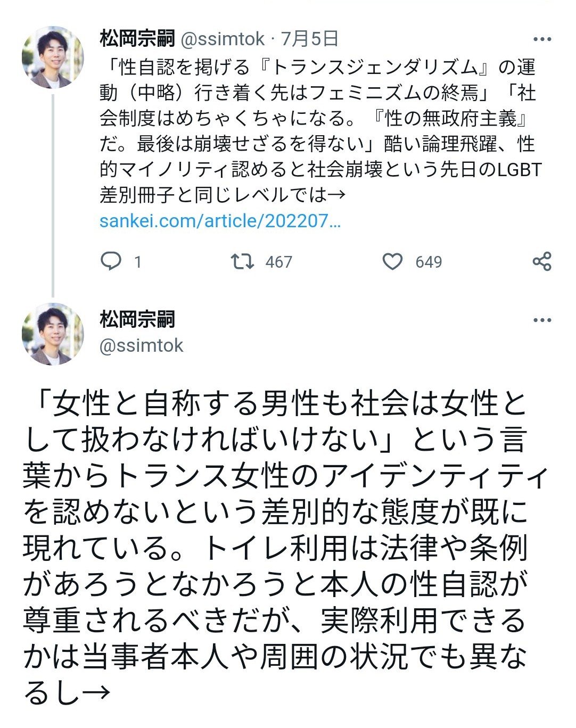
Task: Retweet the first tweet via retweet icon
Action: tap(242, 261)
